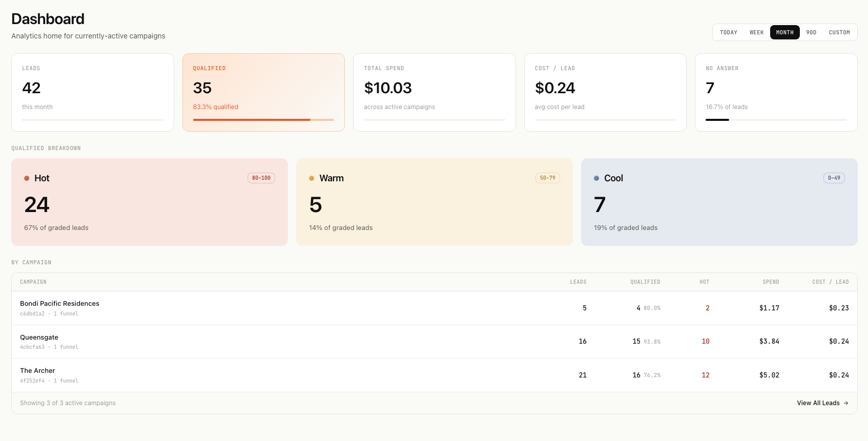Open The Archer campaign
Viewport: 868px width, 441px height.
click(37, 371)
